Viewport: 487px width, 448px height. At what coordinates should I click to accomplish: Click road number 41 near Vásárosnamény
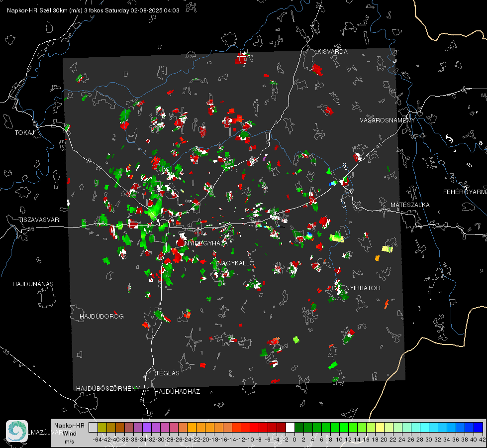coord(378,145)
